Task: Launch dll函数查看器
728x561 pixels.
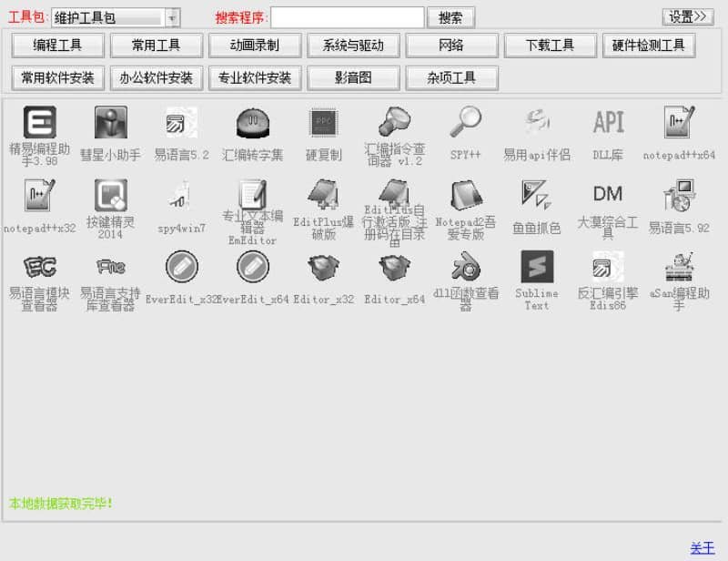Action: pos(466,267)
